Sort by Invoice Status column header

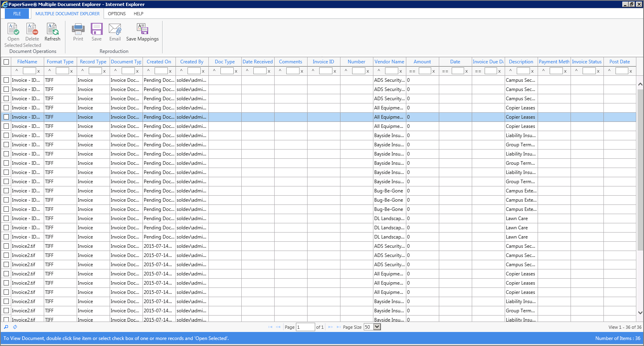coord(587,62)
